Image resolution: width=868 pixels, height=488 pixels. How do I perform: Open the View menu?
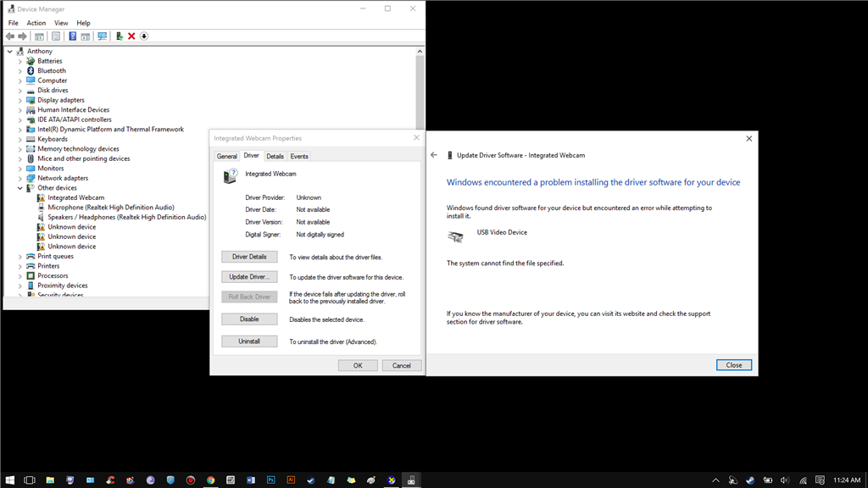point(61,23)
